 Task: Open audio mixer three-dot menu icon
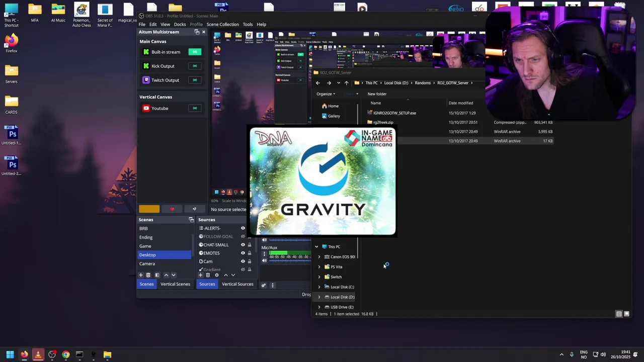point(273,285)
